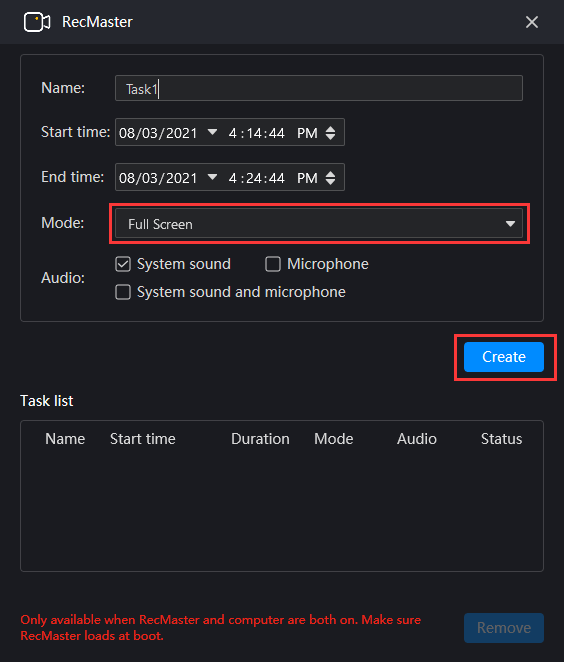Viewport: 564px width, 662px height.
Task: Click the RecMaster camera logo icon
Action: (x=37, y=22)
